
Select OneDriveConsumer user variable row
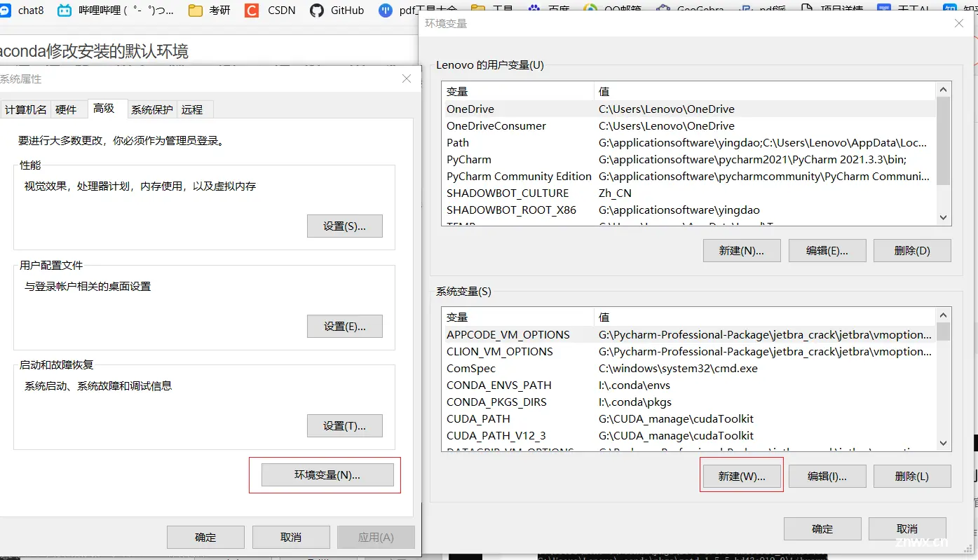689,125
